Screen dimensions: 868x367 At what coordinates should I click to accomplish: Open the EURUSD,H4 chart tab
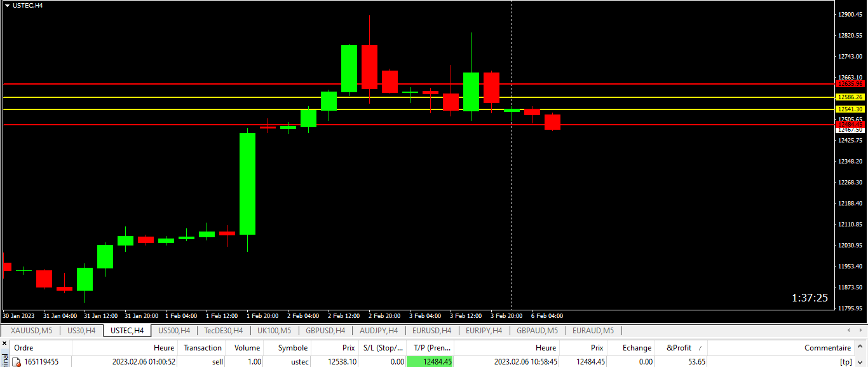(x=431, y=331)
